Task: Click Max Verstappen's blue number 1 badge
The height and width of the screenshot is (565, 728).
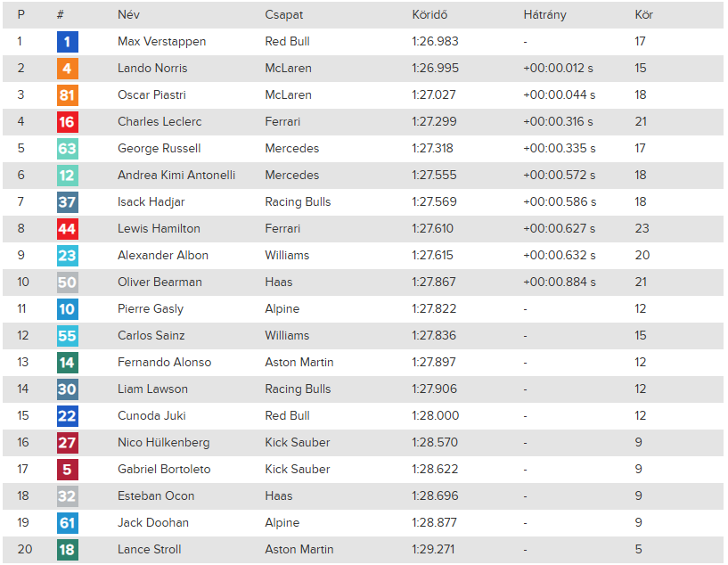Action: click(67, 42)
